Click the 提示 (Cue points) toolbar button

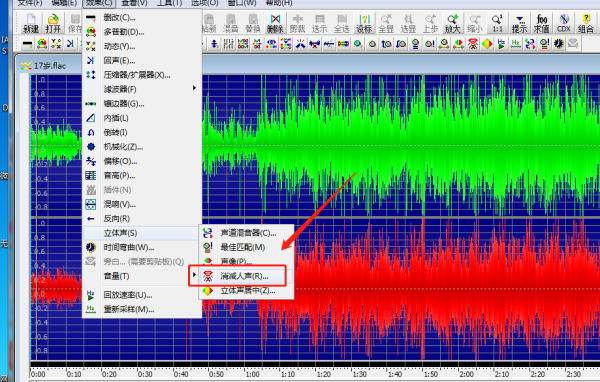(519, 23)
